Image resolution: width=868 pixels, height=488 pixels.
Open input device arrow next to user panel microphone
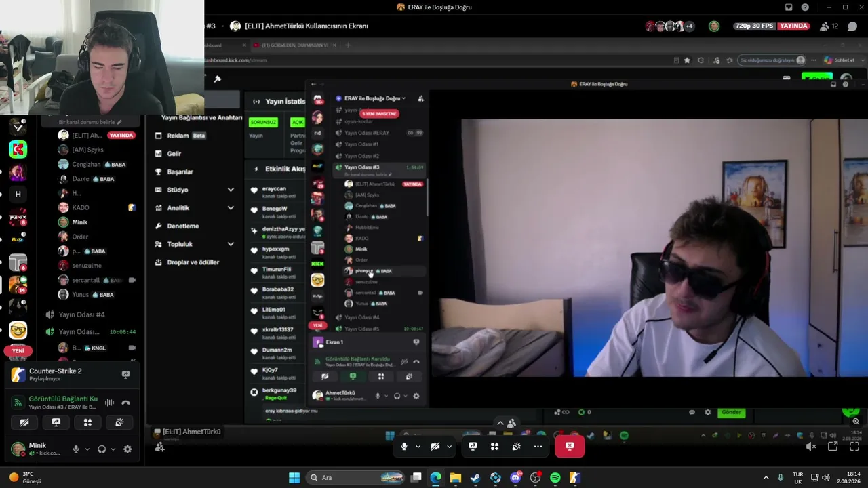(87, 449)
